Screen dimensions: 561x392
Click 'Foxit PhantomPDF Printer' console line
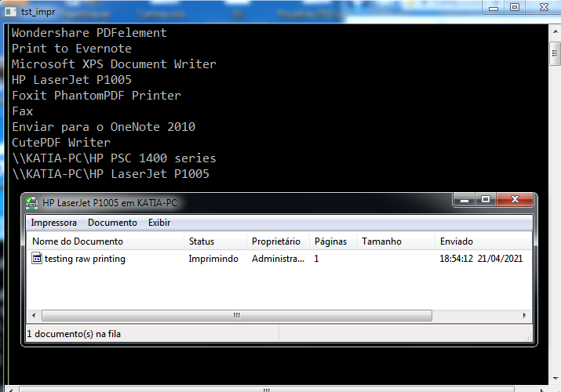(97, 96)
